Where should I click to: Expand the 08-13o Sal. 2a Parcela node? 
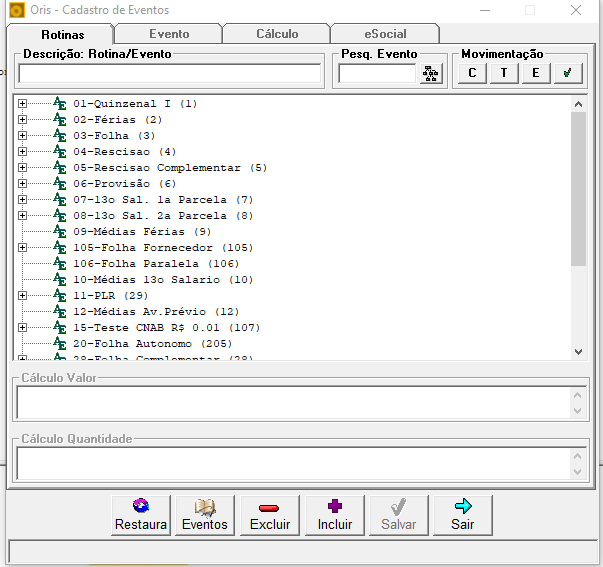coord(22,215)
